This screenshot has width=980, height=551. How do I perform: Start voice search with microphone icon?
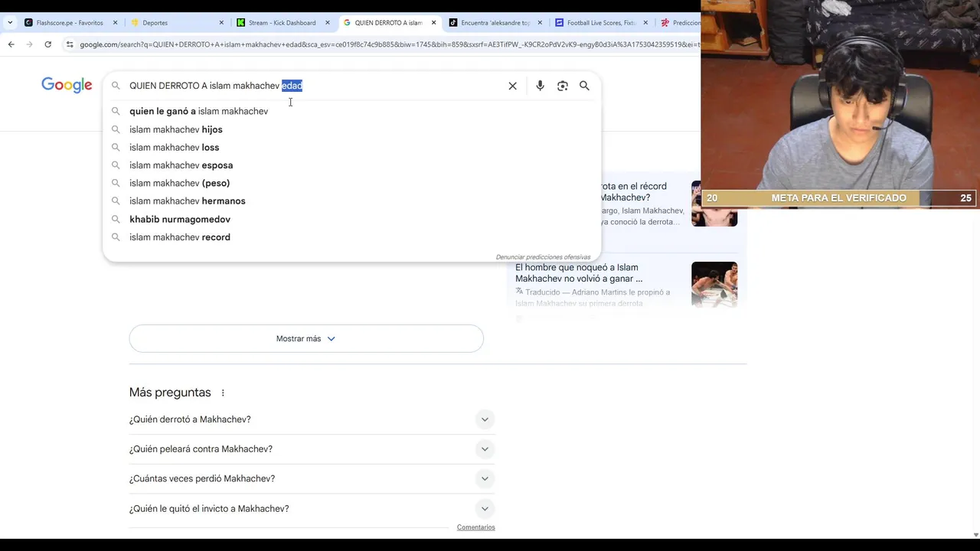540,86
